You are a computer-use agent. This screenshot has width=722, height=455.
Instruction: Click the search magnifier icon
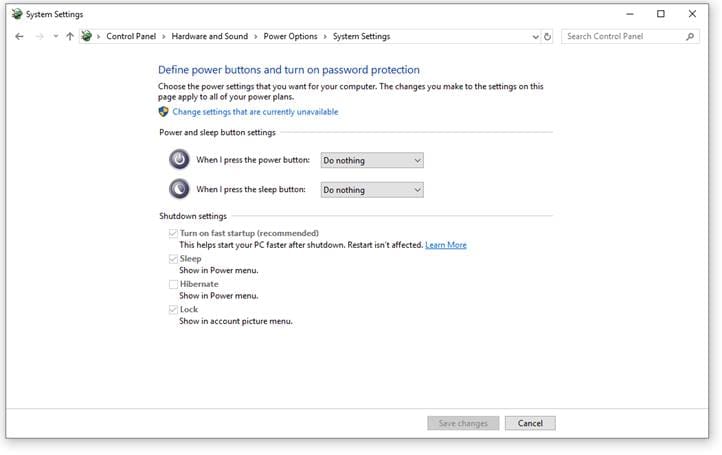[x=690, y=36]
